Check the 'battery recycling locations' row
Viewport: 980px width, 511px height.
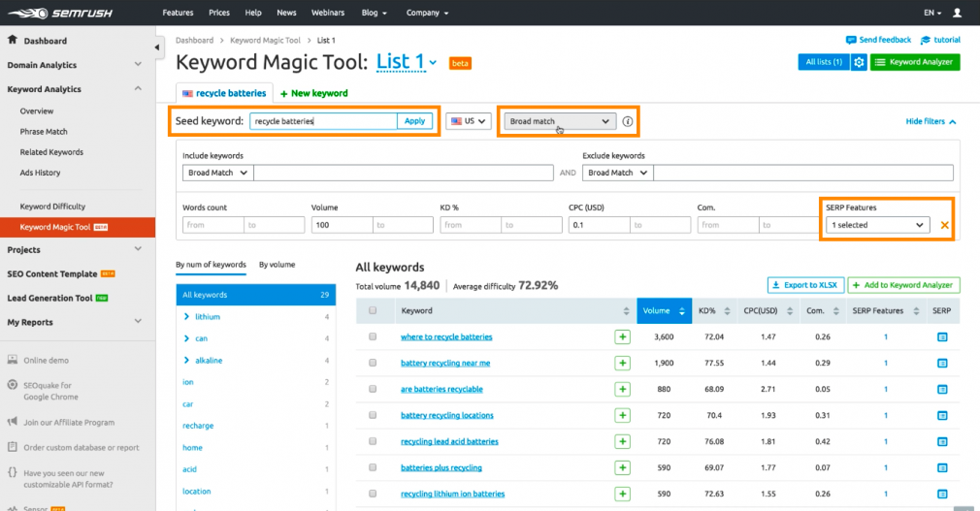[373, 415]
